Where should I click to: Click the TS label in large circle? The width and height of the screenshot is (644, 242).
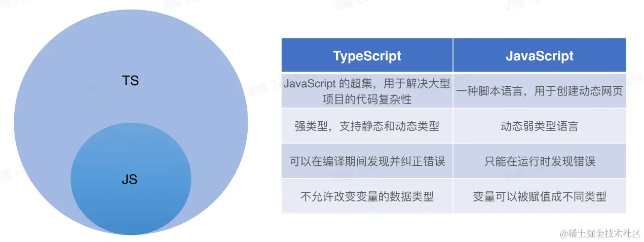pos(130,81)
